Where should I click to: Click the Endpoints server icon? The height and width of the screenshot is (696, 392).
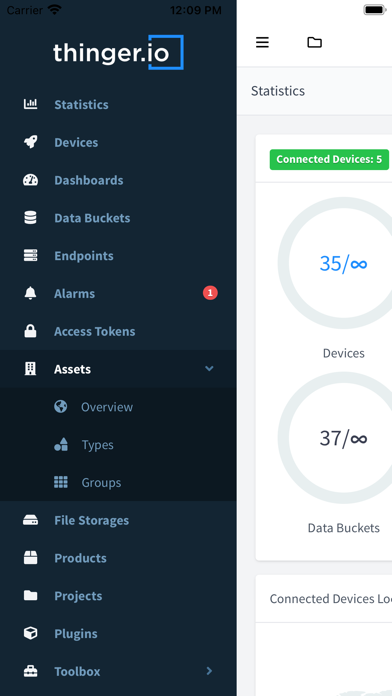30,255
